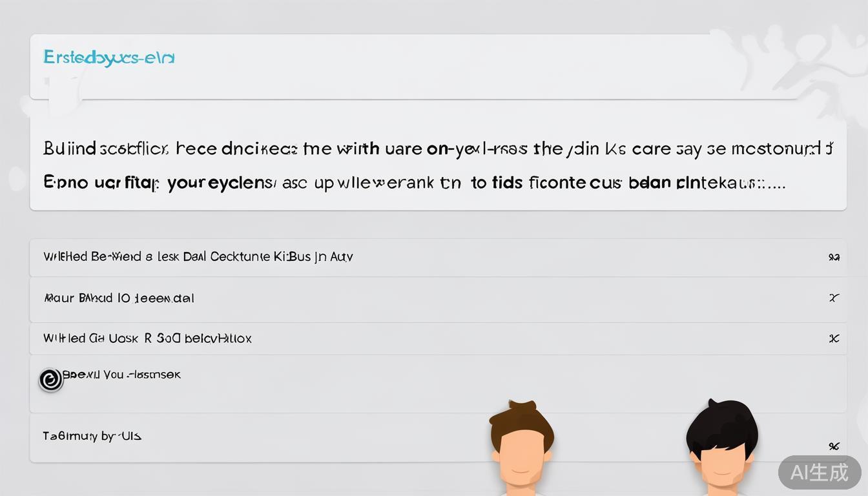This screenshot has height=496, width=868.
Task: Click the icon right of "WilEHed Be-Wend" row
Action: click(834, 257)
